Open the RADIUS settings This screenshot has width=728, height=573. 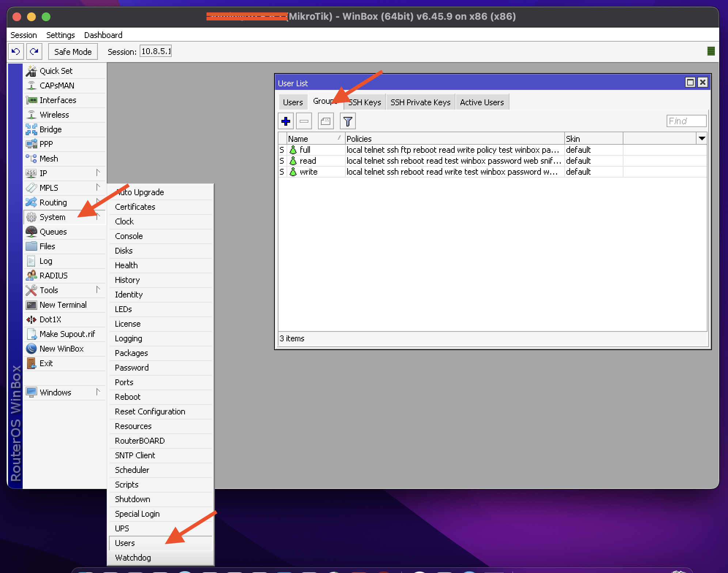click(x=65, y=276)
